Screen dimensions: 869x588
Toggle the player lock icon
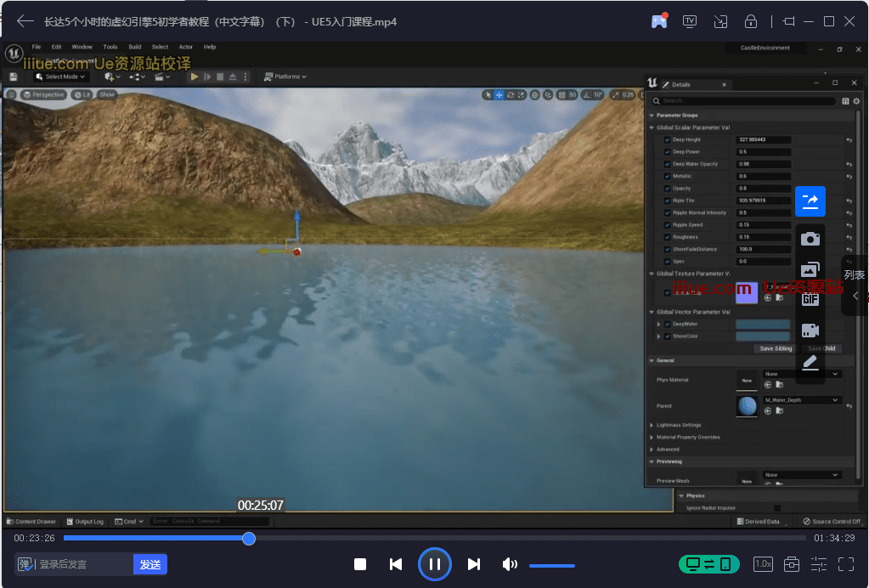coord(750,21)
